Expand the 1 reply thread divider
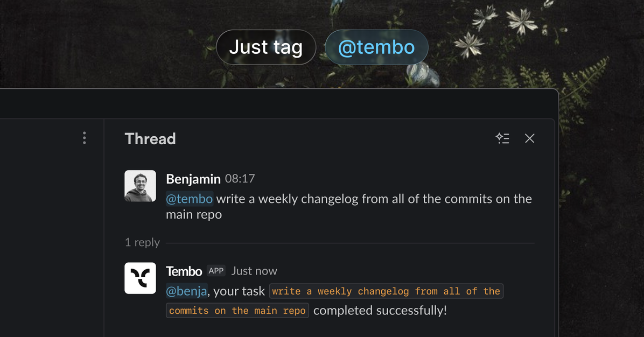Image resolution: width=644 pixels, height=337 pixels. click(142, 242)
